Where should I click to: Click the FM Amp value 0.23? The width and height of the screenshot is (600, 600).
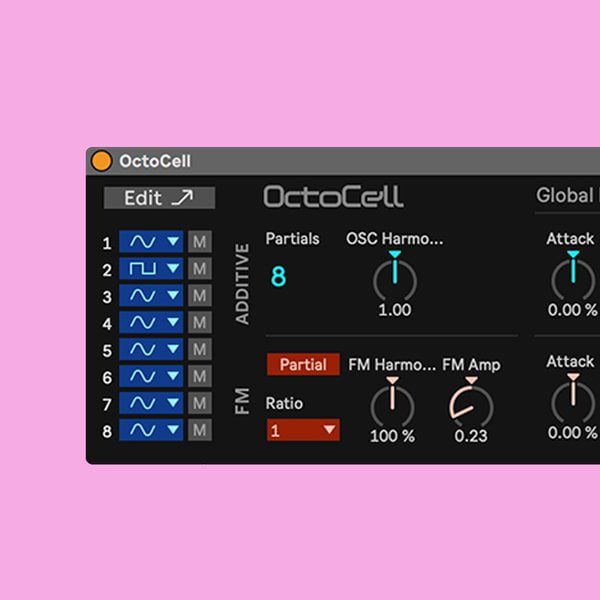[471, 436]
